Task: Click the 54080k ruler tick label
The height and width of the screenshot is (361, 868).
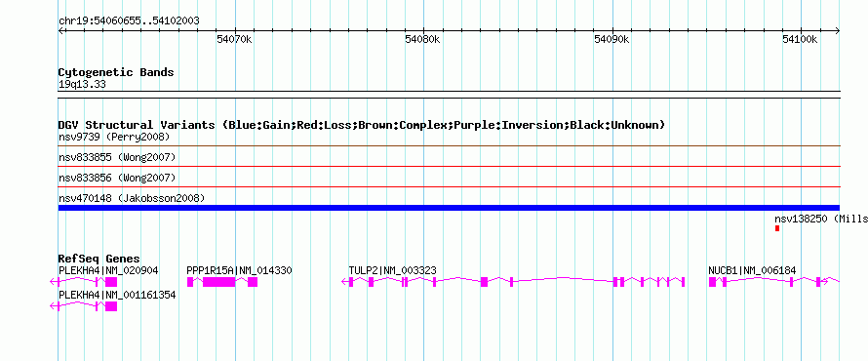Action: 422,39
